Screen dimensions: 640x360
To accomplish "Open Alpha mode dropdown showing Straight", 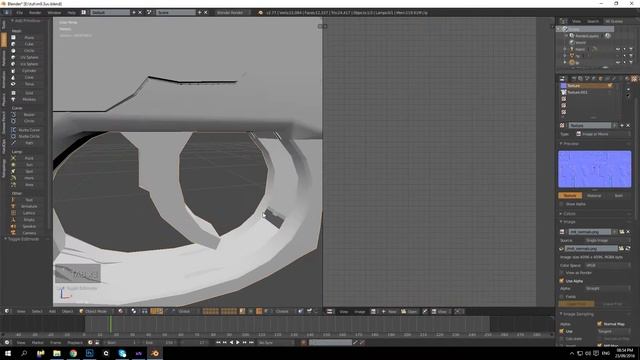I will click(608, 289).
